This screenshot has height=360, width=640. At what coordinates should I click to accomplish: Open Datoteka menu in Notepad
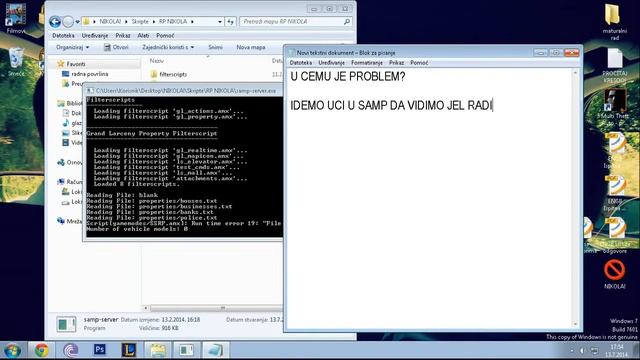click(x=301, y=63)
